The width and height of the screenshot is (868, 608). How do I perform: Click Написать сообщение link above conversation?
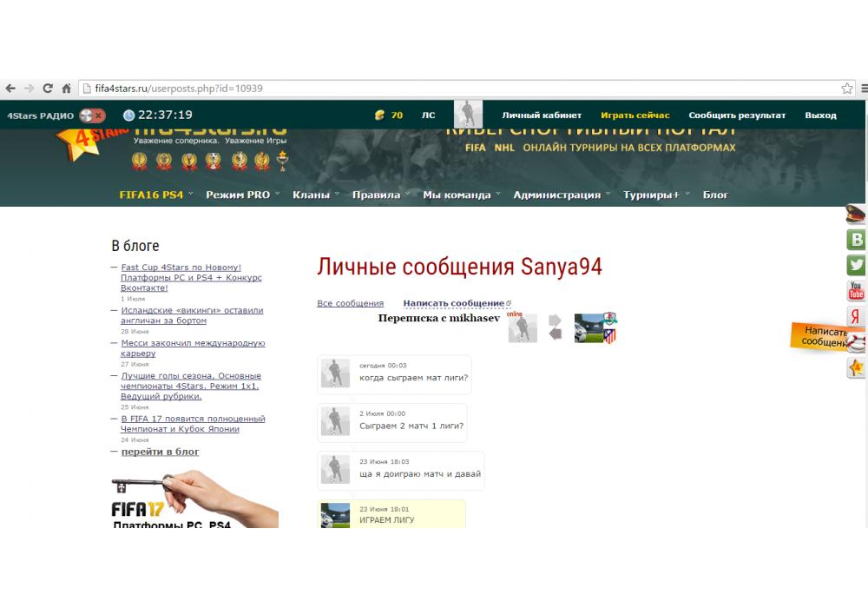tap(454, 303)
